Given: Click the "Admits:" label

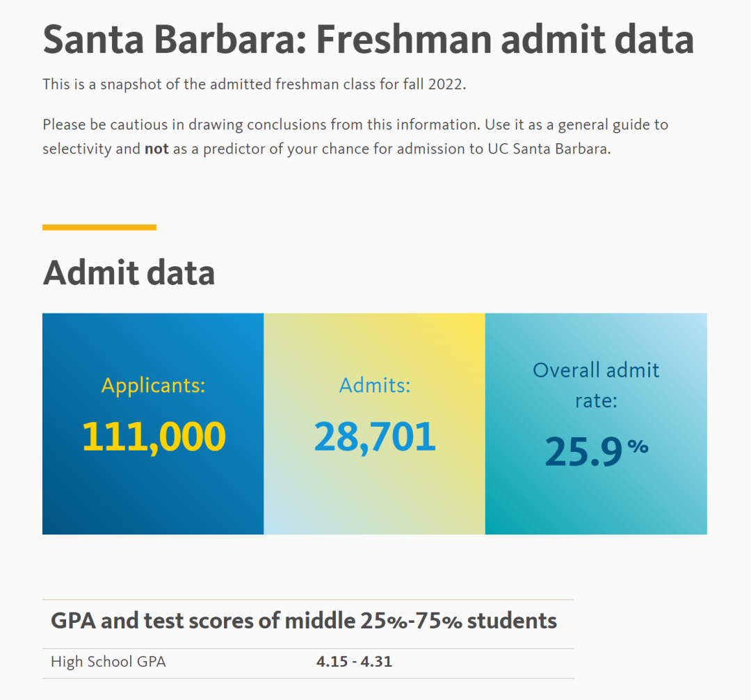Looking at the screenshot, I should coord(375,385).
